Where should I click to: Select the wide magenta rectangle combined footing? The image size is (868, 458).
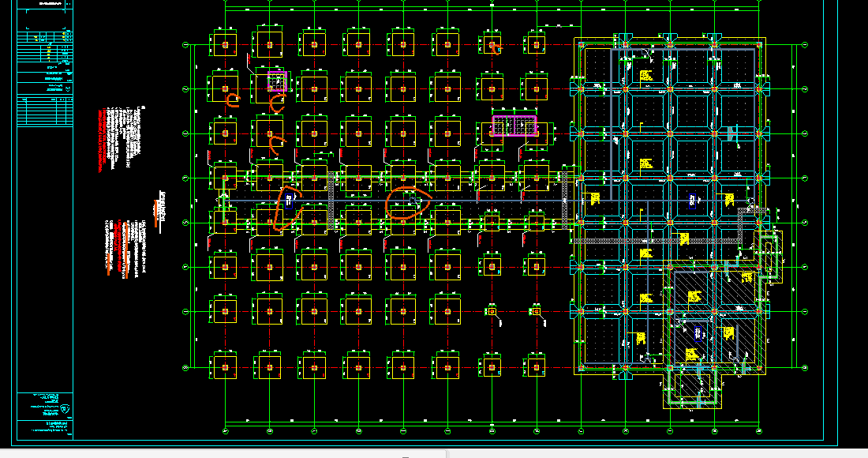click(514, 126)
